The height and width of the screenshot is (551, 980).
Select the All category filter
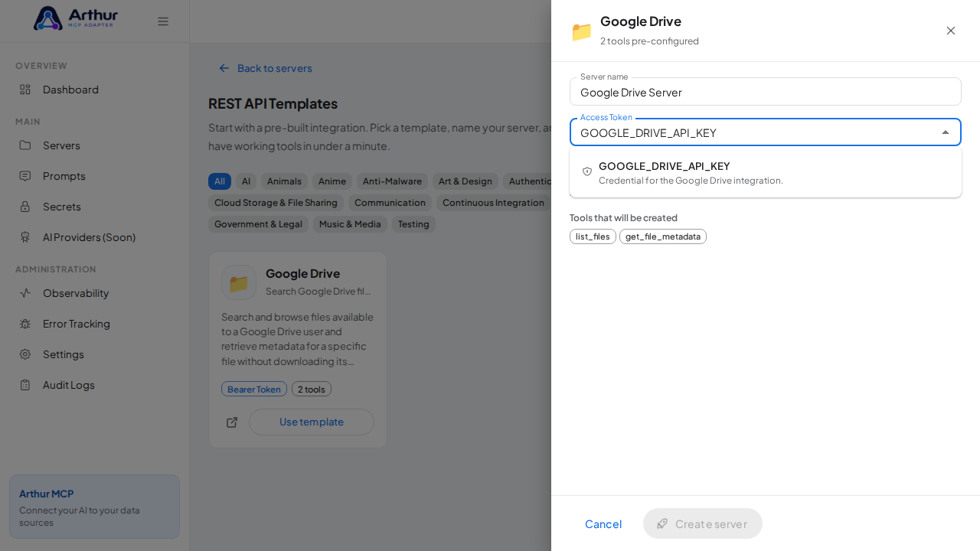[x=220, y=181]
